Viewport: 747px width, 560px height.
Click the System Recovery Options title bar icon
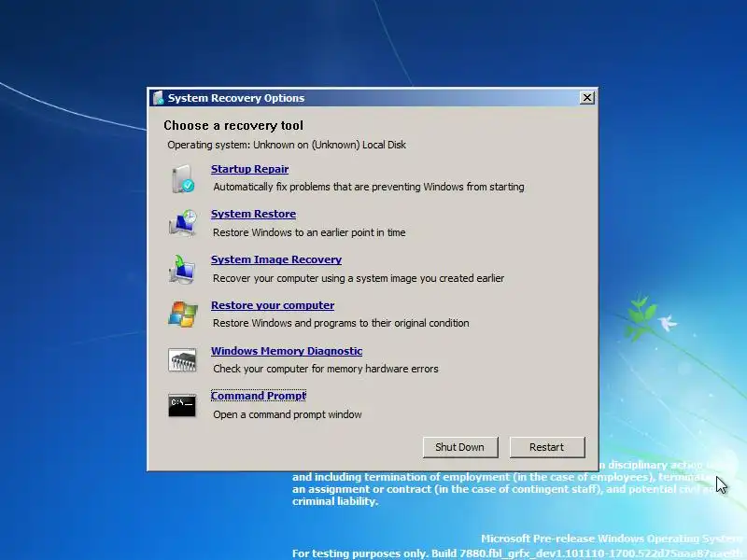click(x=158, y=98)
